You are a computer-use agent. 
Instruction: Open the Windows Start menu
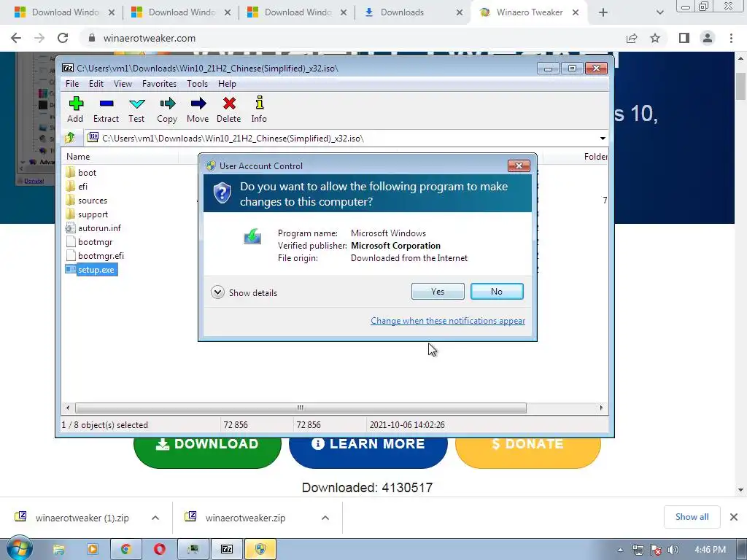point(18,548)
